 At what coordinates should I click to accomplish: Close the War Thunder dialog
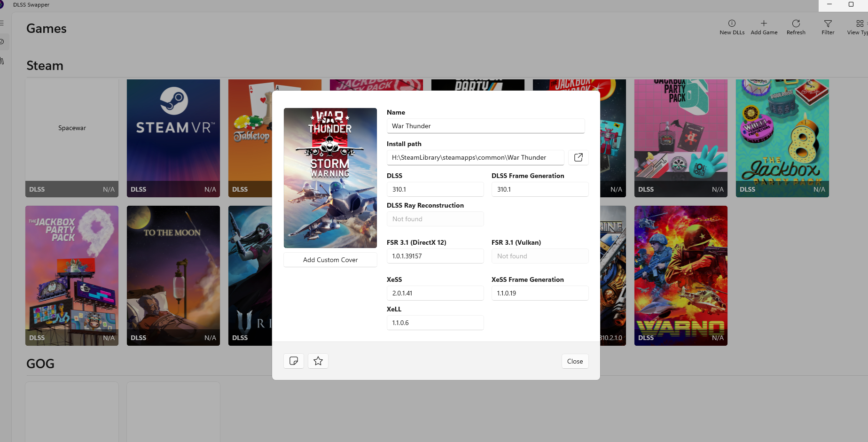point(575,361)
